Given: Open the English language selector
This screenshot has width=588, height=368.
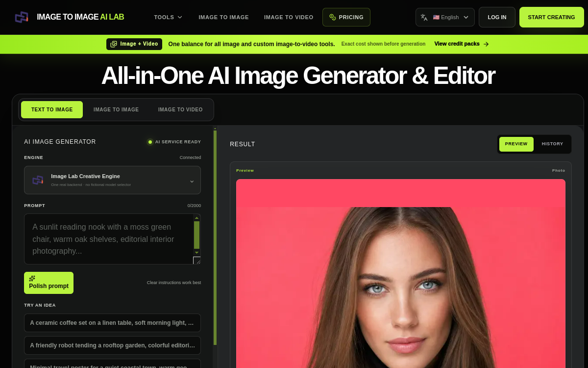Looking at the screenshot, I should [445, 17].
